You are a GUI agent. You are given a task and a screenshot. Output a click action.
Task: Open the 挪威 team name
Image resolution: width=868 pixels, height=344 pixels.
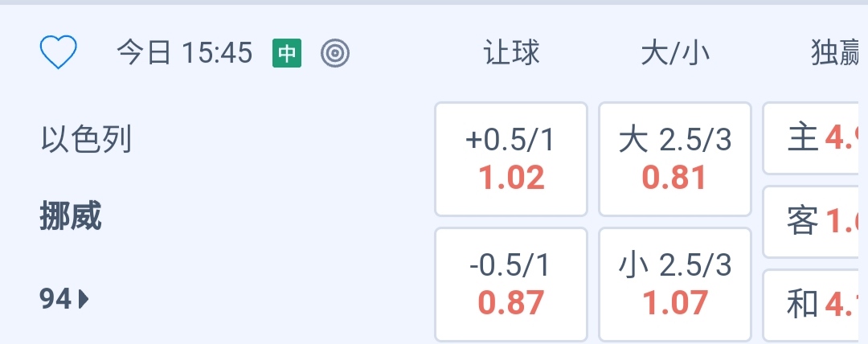[x=71, y=217]
